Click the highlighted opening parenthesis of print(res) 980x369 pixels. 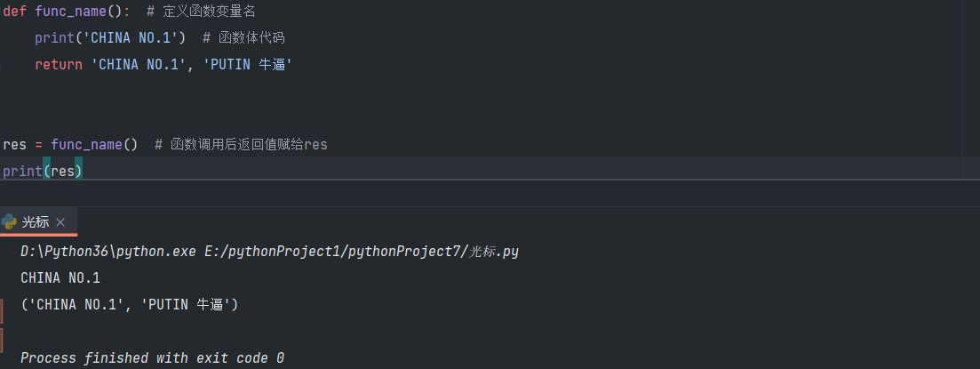47,171
